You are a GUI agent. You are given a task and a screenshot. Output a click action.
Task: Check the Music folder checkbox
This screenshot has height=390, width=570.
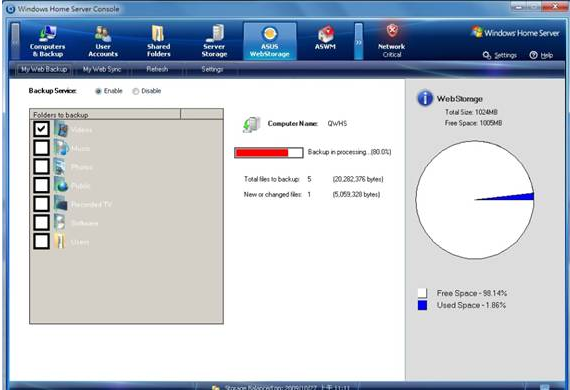coord(41,148)
